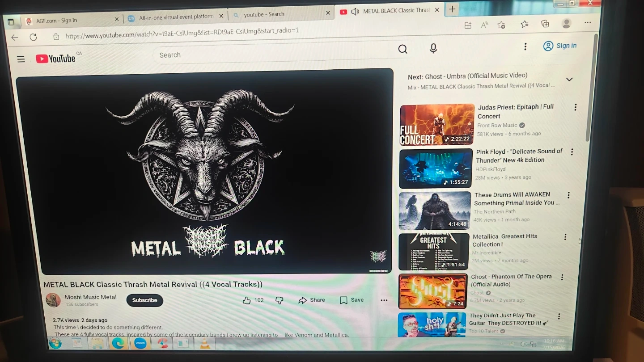Open more actions menu beside Save

384,300
